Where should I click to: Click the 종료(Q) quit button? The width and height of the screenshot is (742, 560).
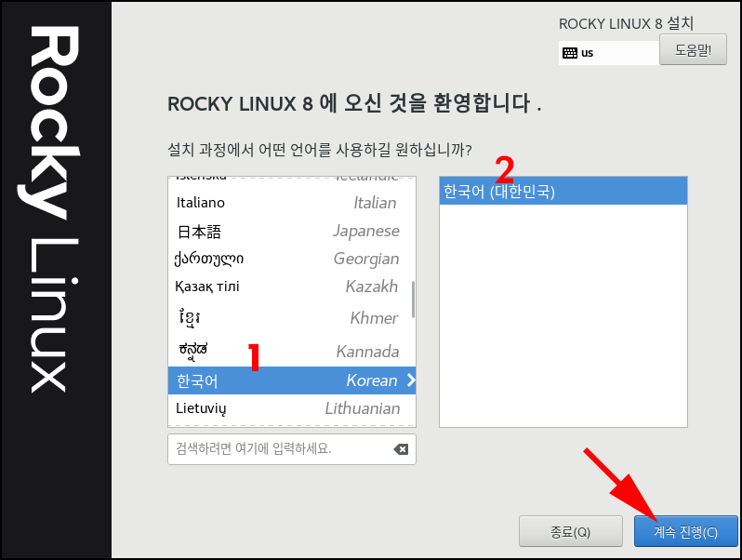tap(570, 531)
